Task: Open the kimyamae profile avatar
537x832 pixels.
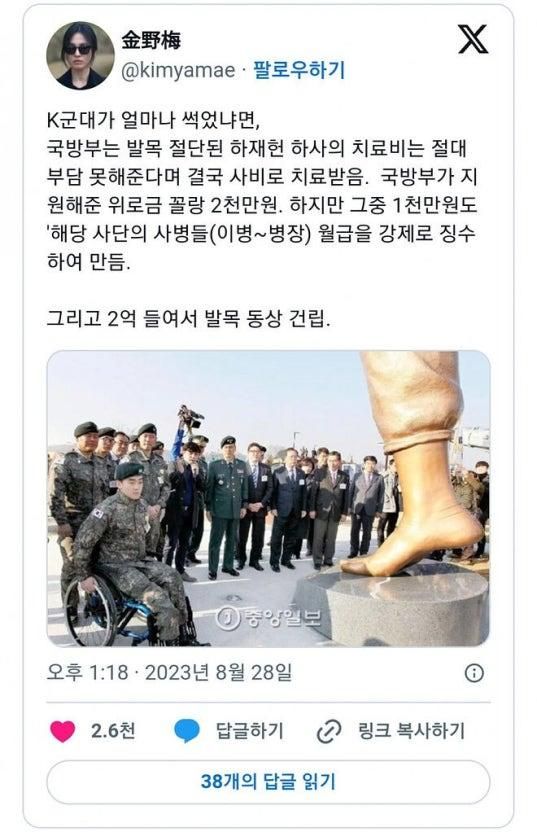Action: pyautogui.click(x=80, y=56)
